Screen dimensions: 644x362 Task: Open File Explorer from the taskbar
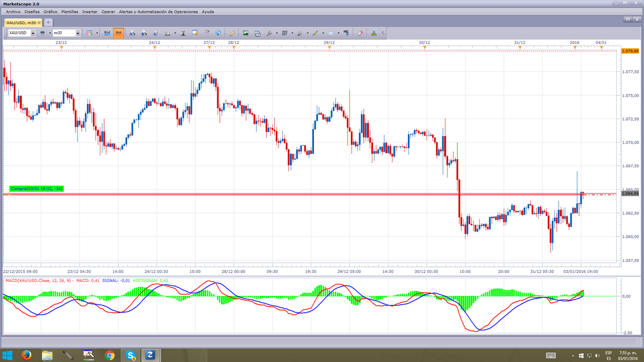(x=47, y=355)
